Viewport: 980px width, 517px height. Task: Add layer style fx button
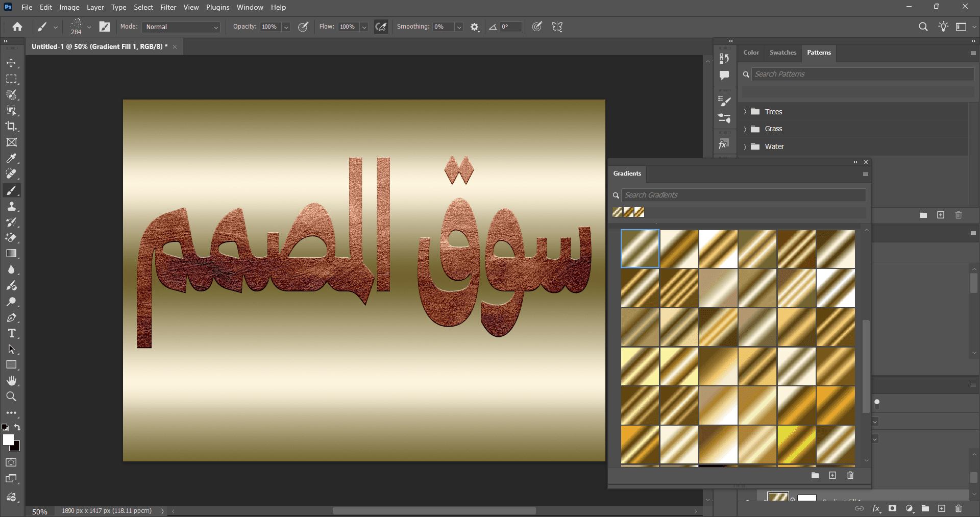point(876,508)
